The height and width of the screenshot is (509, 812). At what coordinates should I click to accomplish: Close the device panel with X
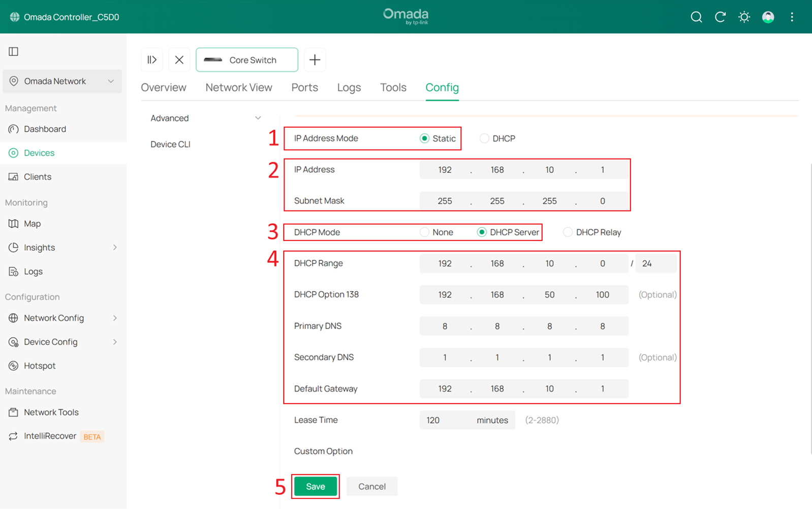click(179, 60)
